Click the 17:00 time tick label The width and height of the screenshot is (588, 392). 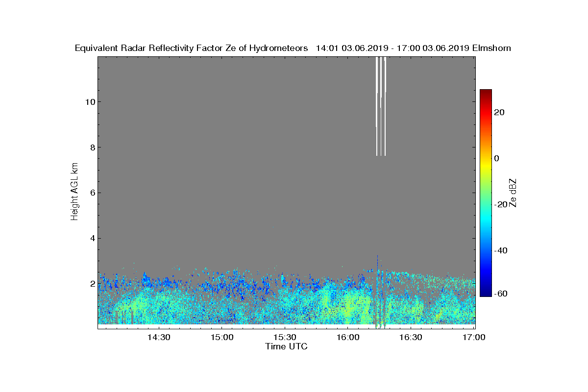pyautogui.click(x=474, y=337)
